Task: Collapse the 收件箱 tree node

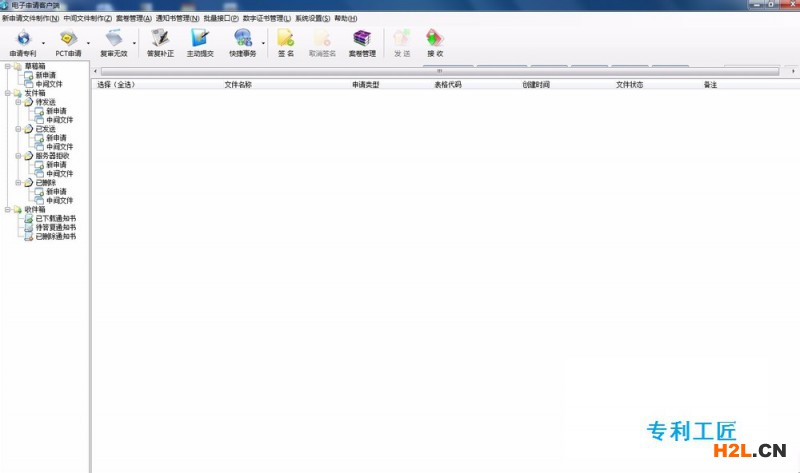Action: pos(7,210)
